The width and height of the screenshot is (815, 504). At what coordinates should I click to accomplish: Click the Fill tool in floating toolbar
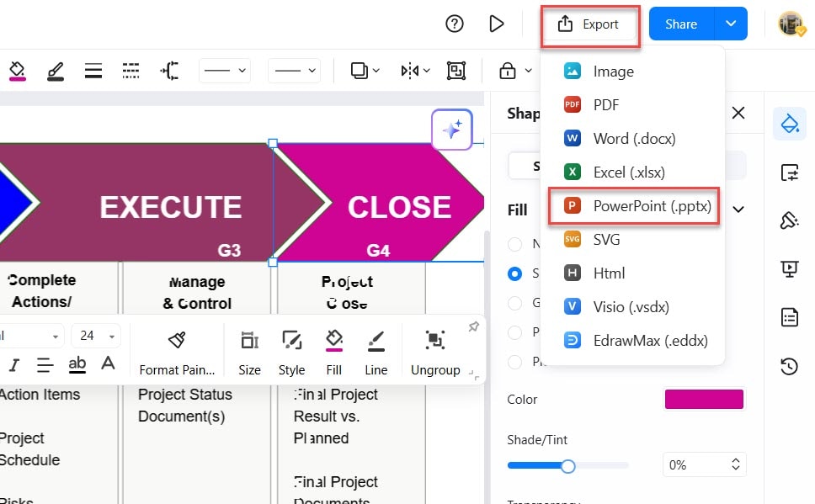click(x=333, y=353)
